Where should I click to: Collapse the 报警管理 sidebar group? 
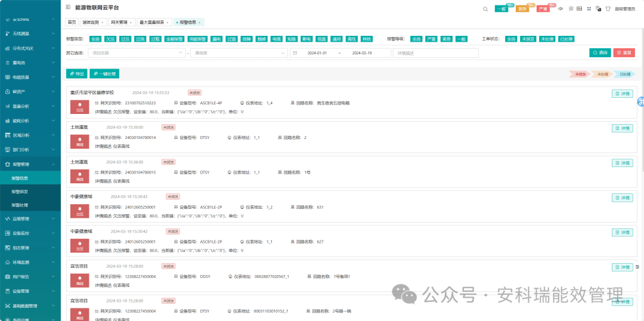(30, 164)
